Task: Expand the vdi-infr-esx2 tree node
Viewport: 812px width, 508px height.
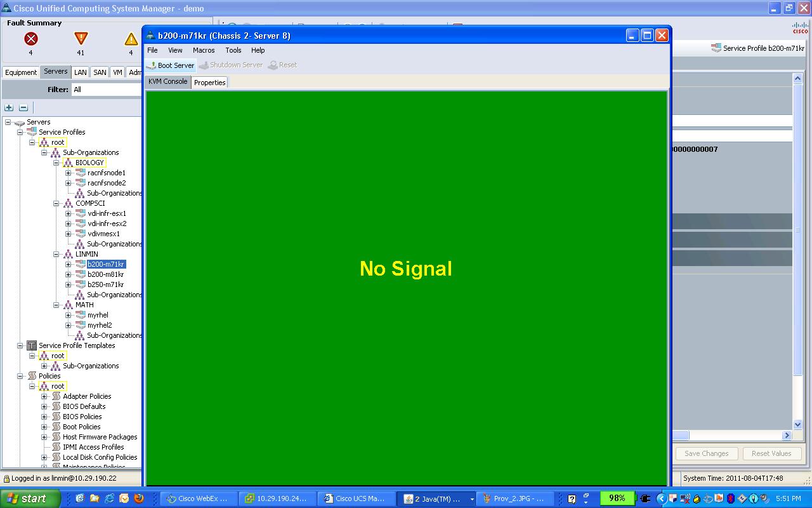Action: pos(69,224)
